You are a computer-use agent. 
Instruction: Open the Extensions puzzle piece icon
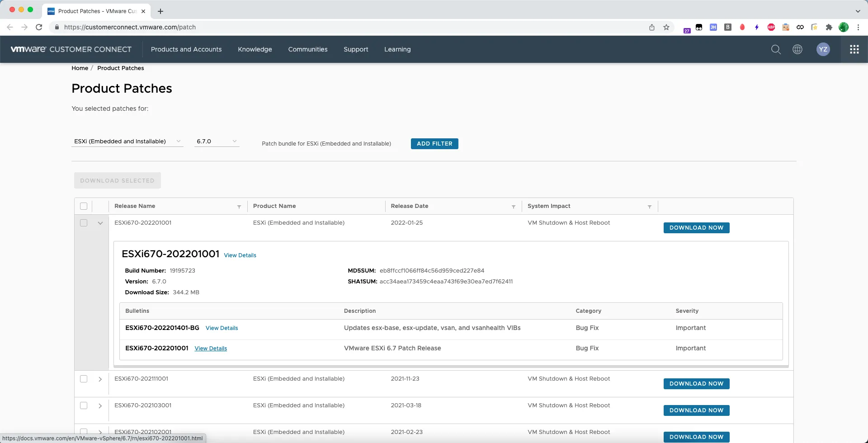pos(829,27)
